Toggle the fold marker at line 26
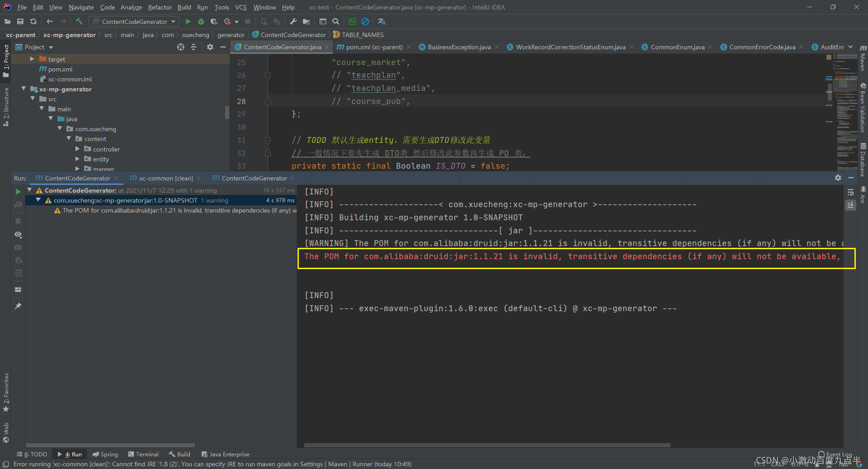868x469 pixels. pyautogui.click(x=268, y=75)
